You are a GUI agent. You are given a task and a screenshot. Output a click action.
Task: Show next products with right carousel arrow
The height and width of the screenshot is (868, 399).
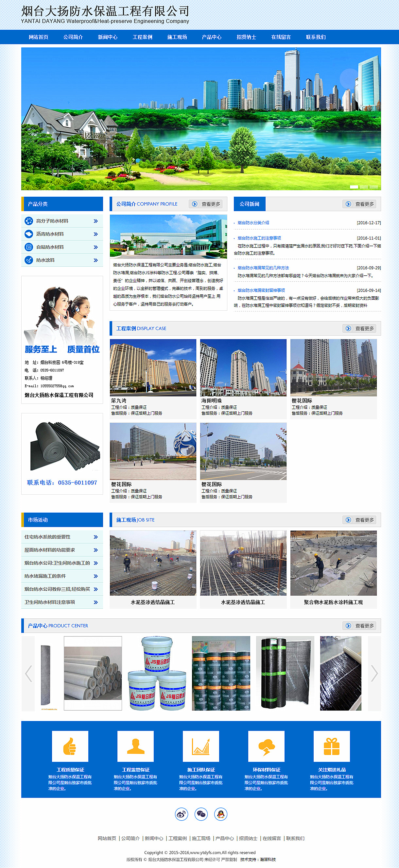[x=374, y=673]
